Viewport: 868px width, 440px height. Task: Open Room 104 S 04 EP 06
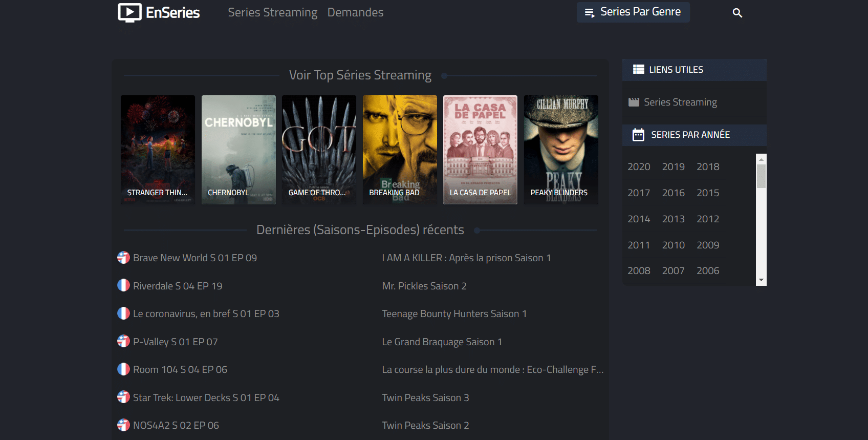point(180,369)
